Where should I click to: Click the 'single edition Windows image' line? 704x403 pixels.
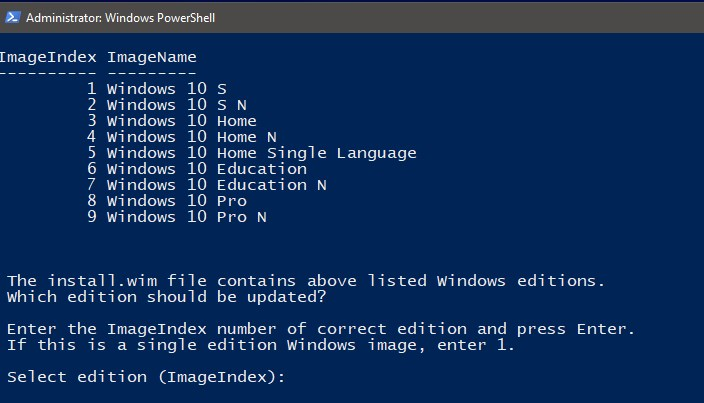[261, 345]
